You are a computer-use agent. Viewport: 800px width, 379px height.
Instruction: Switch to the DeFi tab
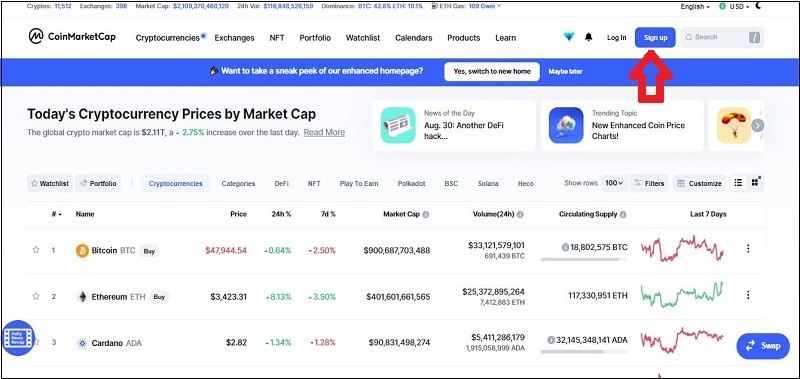(282, 184)
